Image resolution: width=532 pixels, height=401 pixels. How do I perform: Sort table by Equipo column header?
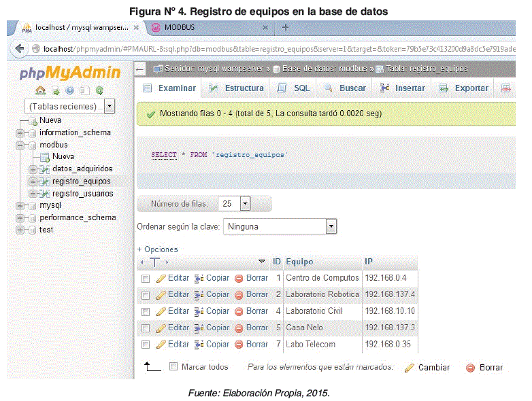tap(299, 262)
